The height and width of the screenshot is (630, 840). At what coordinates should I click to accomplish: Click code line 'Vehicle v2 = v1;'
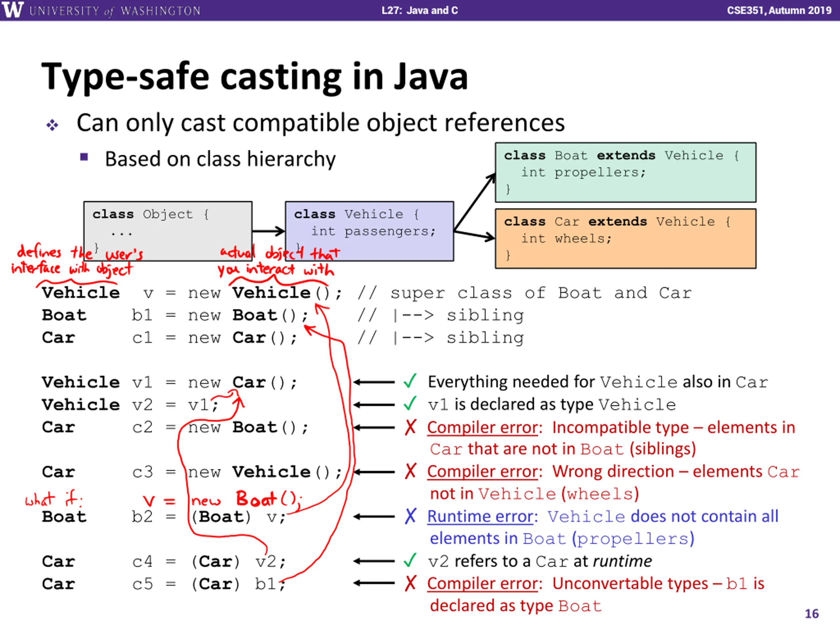click(x=130, y=405)
